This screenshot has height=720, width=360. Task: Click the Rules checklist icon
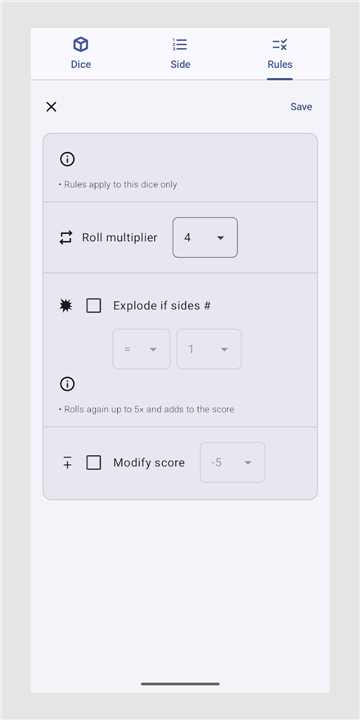coord(280,45)
